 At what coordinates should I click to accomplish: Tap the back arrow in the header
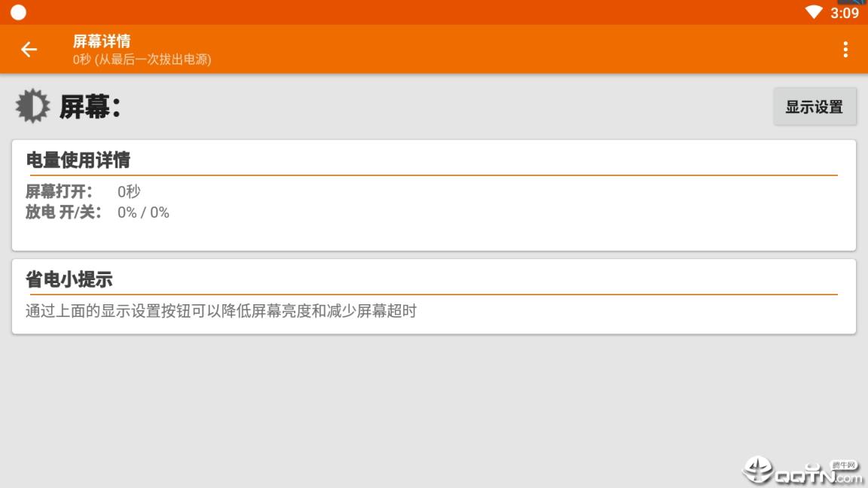point(29,50)
